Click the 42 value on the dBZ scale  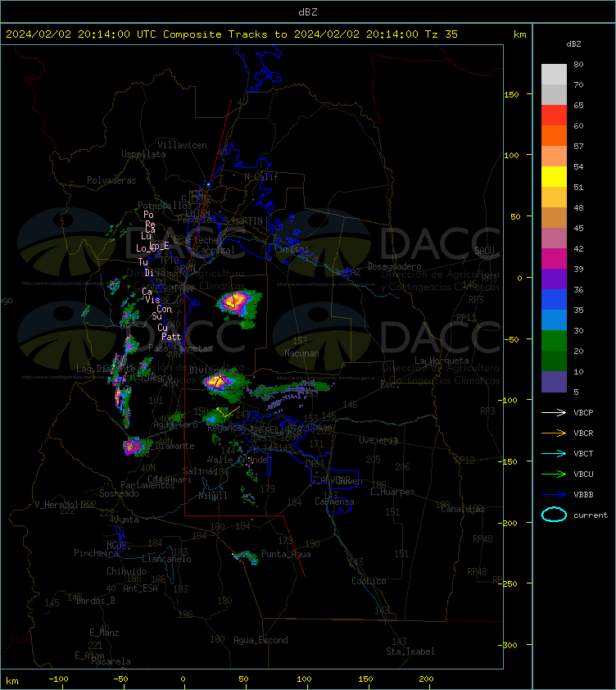(578, 248)
